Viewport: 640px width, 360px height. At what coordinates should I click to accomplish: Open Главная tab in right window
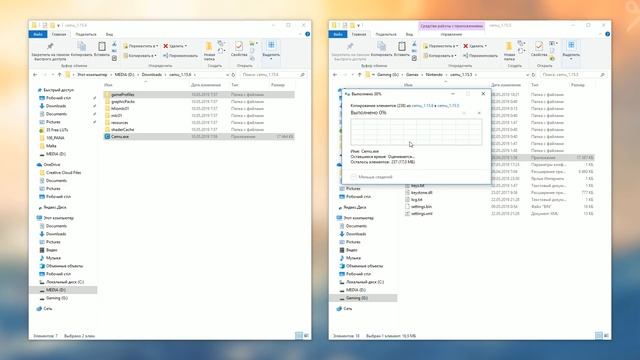(x=359, y=34)
